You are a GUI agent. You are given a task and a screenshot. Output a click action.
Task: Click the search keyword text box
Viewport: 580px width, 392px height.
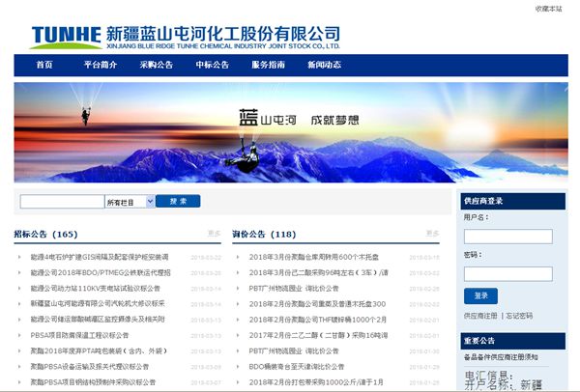point(62,202)
